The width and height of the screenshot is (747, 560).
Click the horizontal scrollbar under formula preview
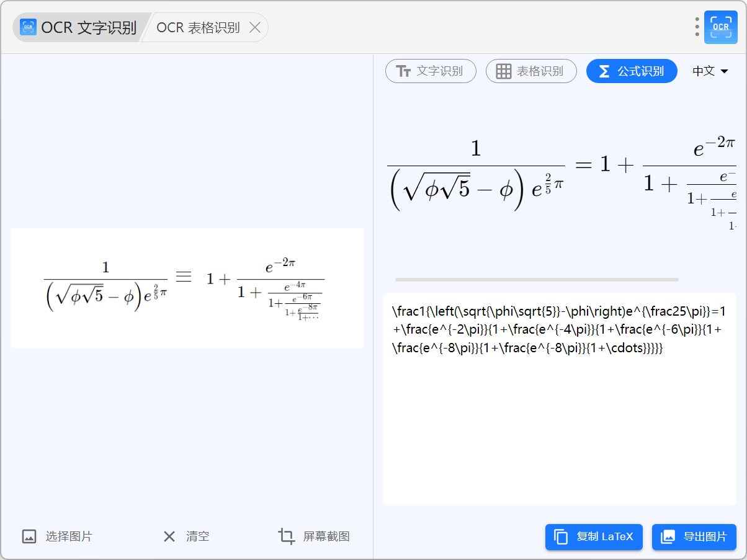(x=537, y=280)
